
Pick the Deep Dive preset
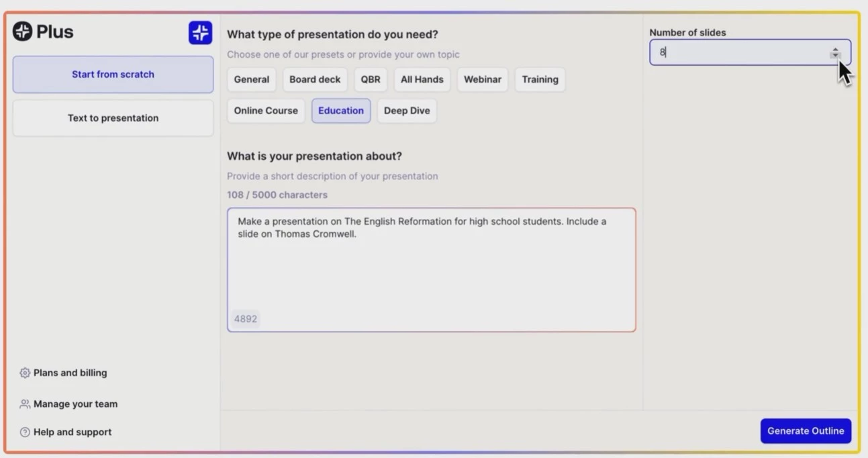[x=407, y=111]
